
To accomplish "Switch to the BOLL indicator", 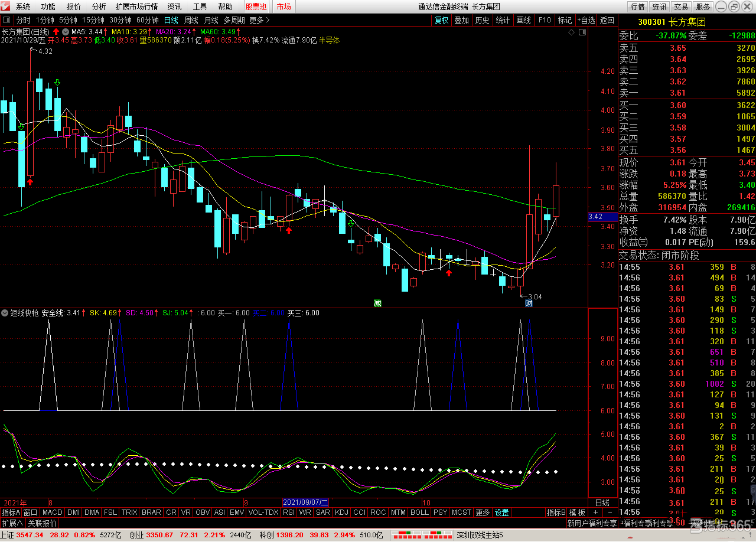I will click(x=419, y=512).
